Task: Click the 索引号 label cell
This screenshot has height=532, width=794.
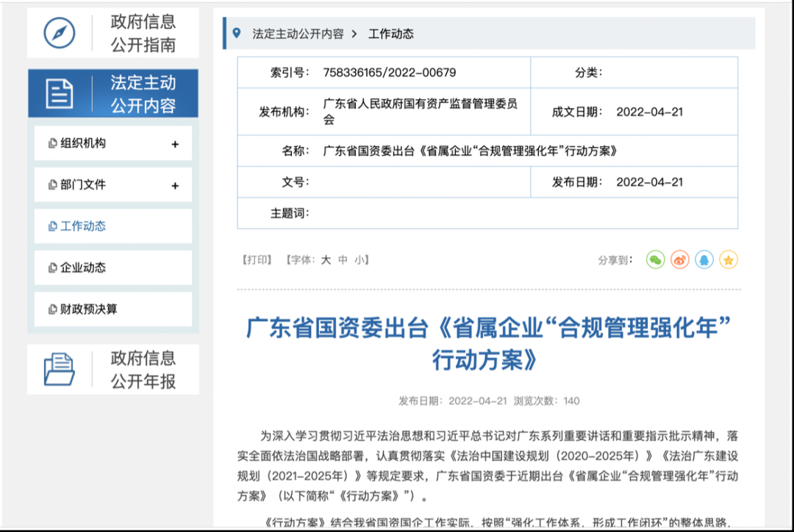Action: tap(290, 73)
